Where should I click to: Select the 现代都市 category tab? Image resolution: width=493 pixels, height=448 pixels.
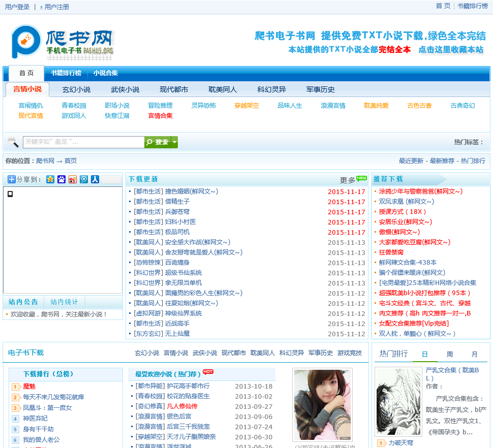point(174,89)
